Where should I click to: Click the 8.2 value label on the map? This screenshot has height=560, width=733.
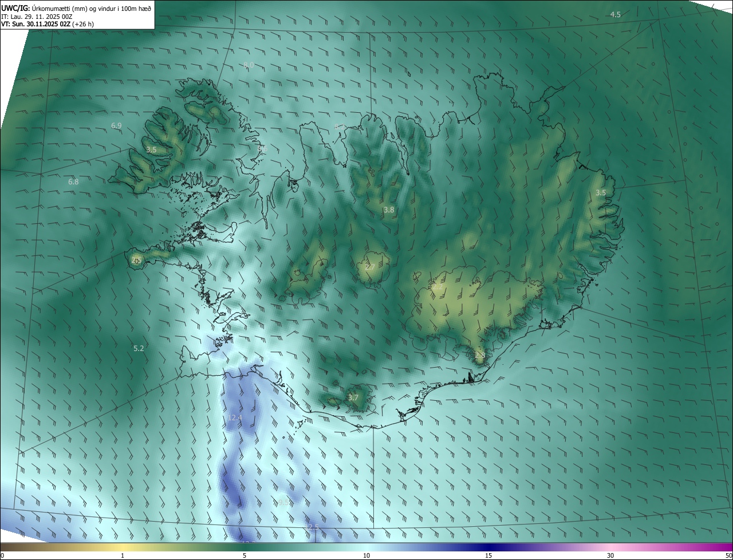pos(340,127)
